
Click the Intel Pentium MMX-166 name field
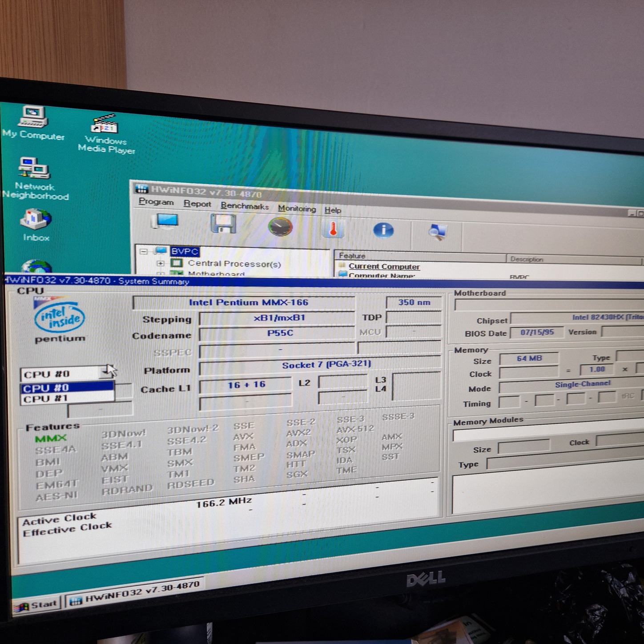pyautogui.click(x=244, y=302)
